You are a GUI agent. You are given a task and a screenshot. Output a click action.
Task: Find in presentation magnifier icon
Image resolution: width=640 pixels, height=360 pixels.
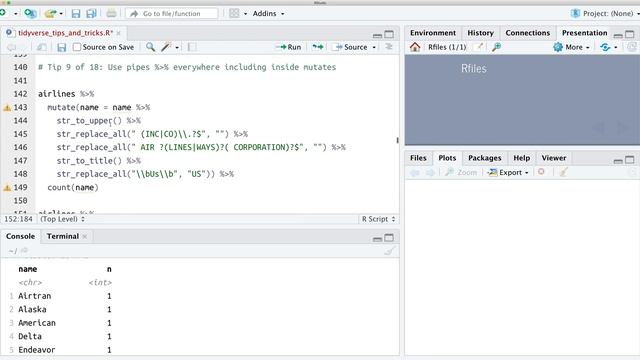tap(496, 47)
